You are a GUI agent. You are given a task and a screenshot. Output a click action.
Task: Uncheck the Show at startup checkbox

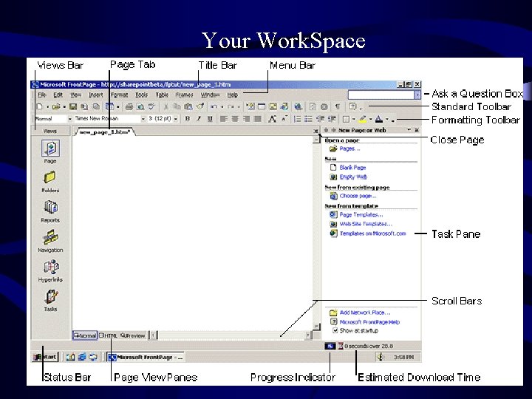click(335, 330)
